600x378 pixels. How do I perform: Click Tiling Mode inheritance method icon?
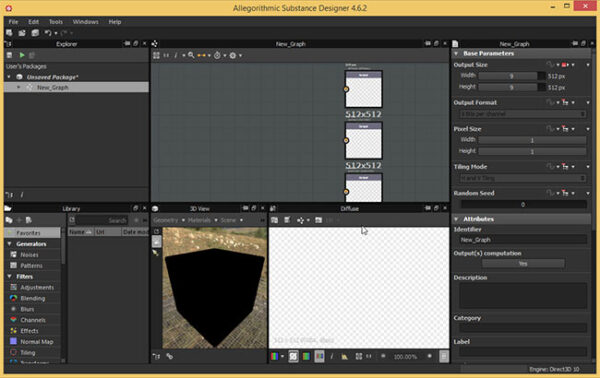tap(565, 167)
